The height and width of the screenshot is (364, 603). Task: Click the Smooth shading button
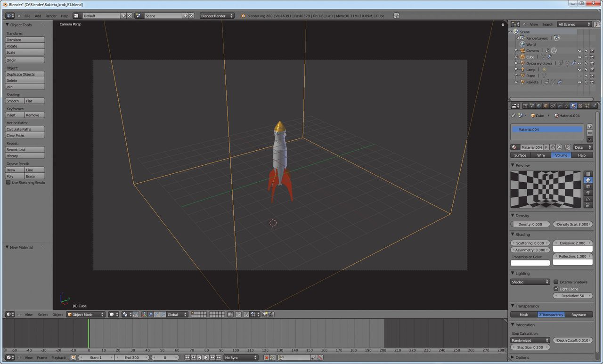15,101
